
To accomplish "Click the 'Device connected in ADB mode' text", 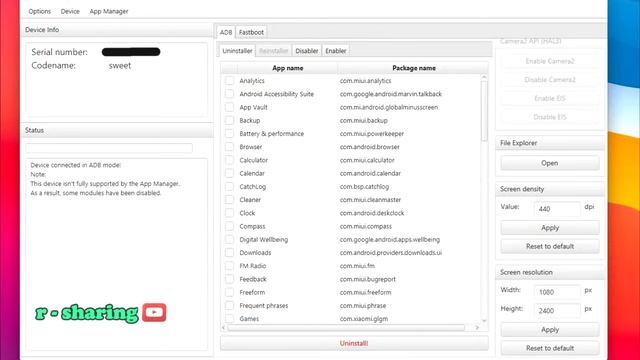I will 76,165.
